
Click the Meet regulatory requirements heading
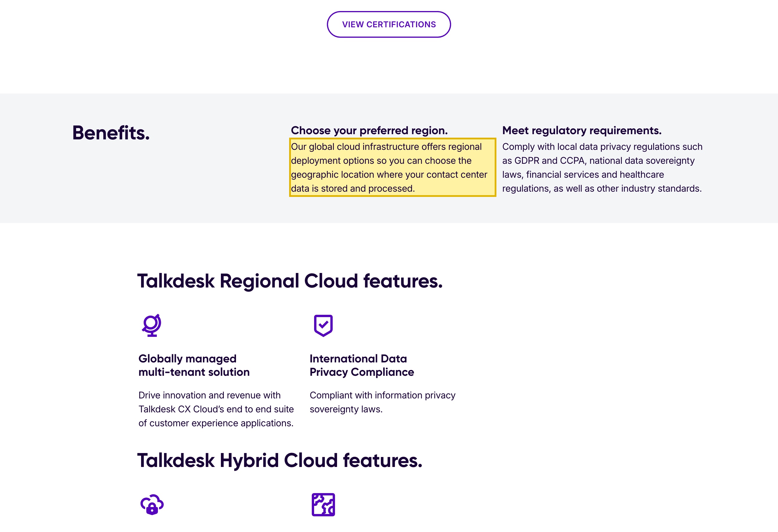(x=582, y=130)
